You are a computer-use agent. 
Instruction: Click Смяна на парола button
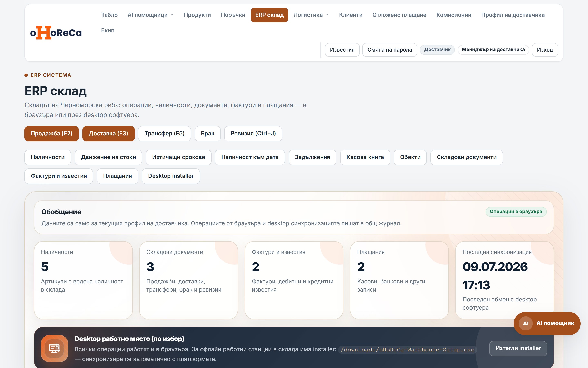click(390, 50)
